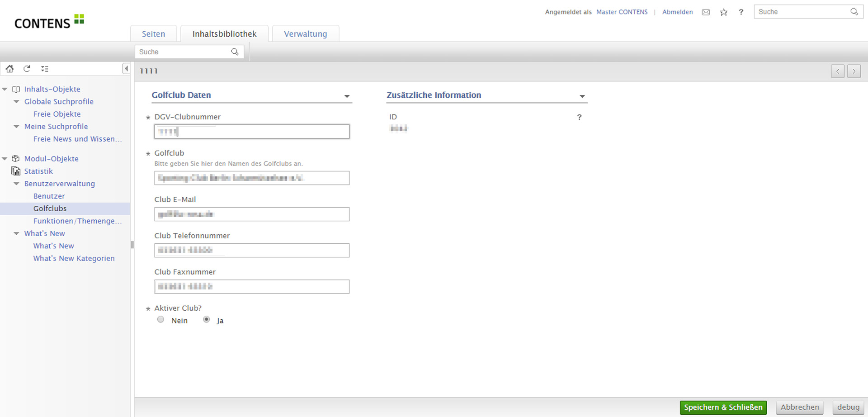Click the refresh tree icon
The width and height of the screenshot is (868, 417).
[x=27, y=69]
